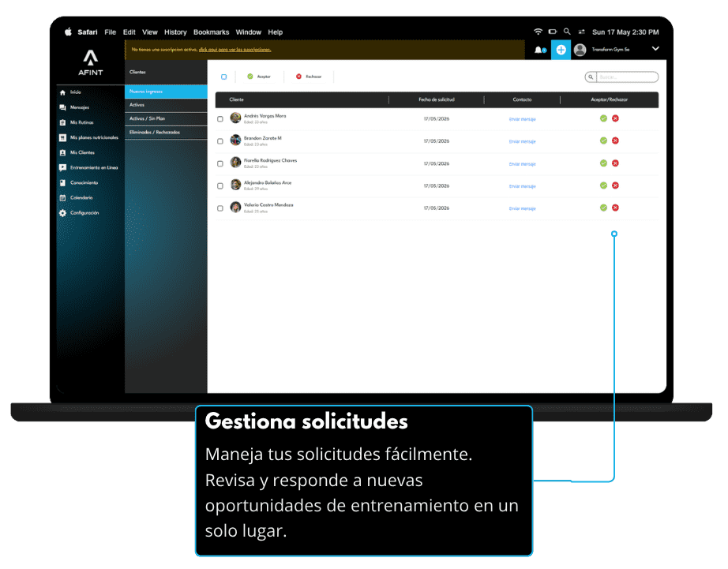Viewport: 728px width, 569px height.
Task: Open the Edit menu
Action: [x=129, y=32]
